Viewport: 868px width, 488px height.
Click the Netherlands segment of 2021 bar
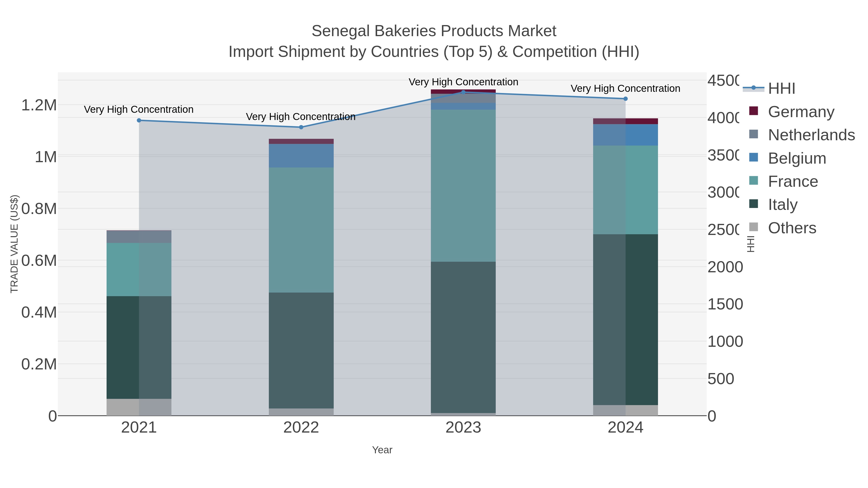point(139,237)
